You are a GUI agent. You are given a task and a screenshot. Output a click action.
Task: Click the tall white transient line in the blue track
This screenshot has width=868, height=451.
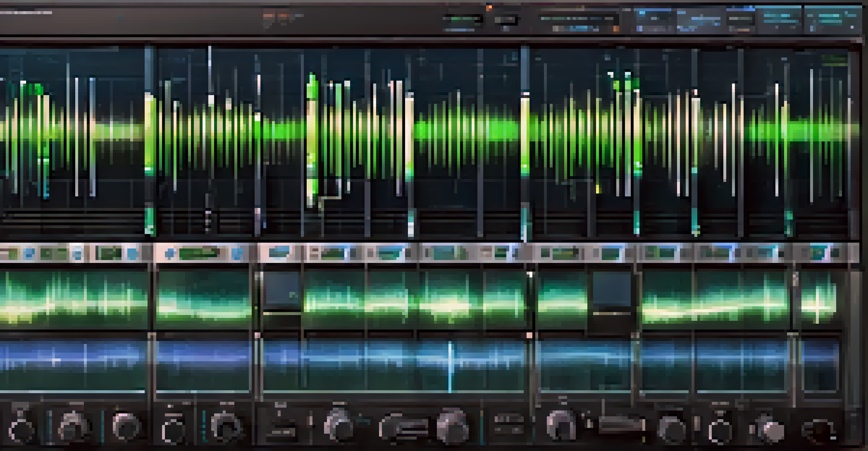pyautogui.click(x=450, y=366)
